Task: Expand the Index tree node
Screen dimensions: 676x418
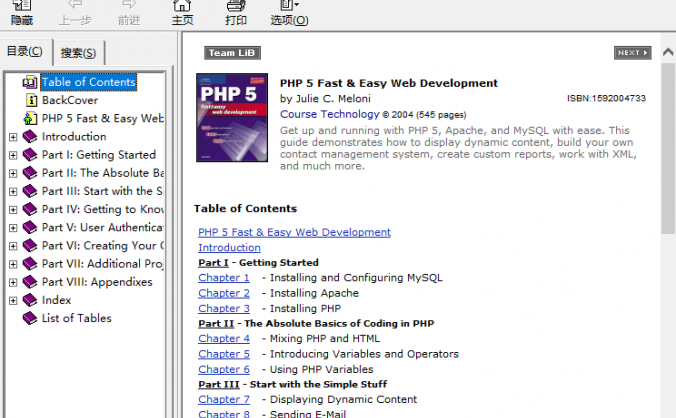Action: pos(13,300)
